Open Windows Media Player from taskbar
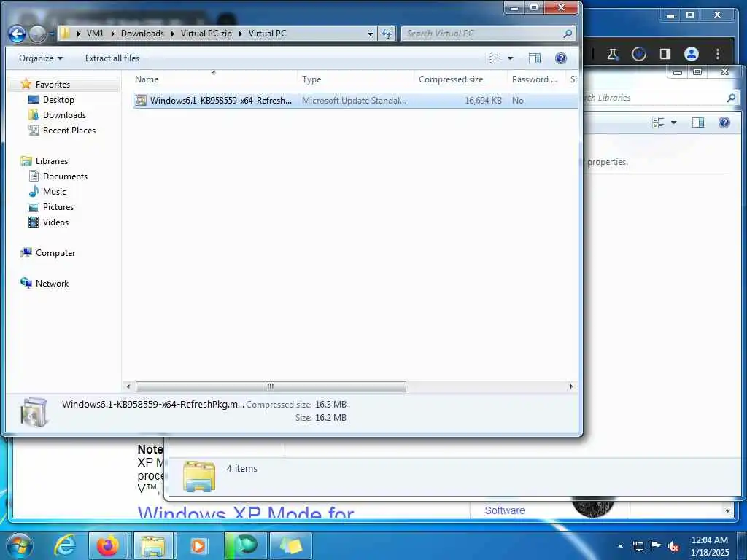 [198, 545]
